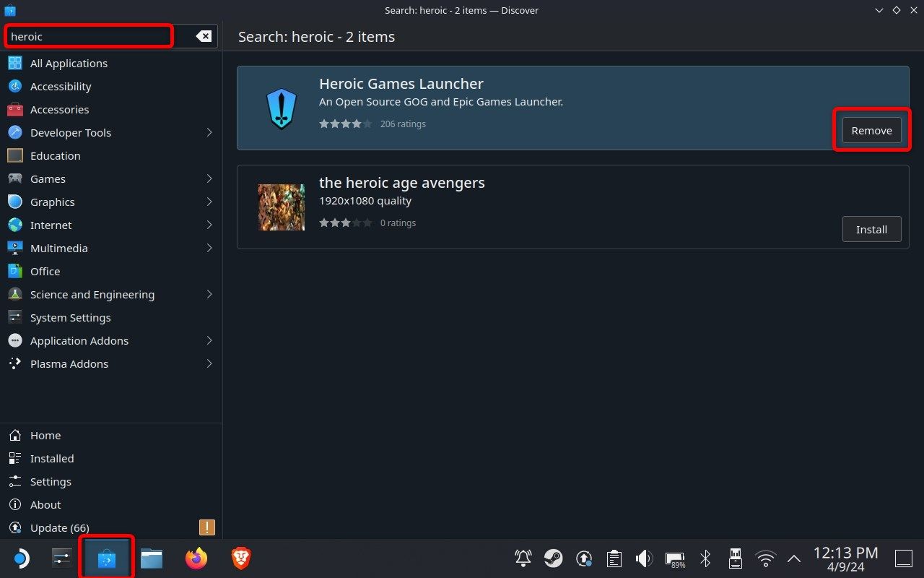
Task: Open Bluetooth settings from the system tray
Action: (x=705, y=558)
